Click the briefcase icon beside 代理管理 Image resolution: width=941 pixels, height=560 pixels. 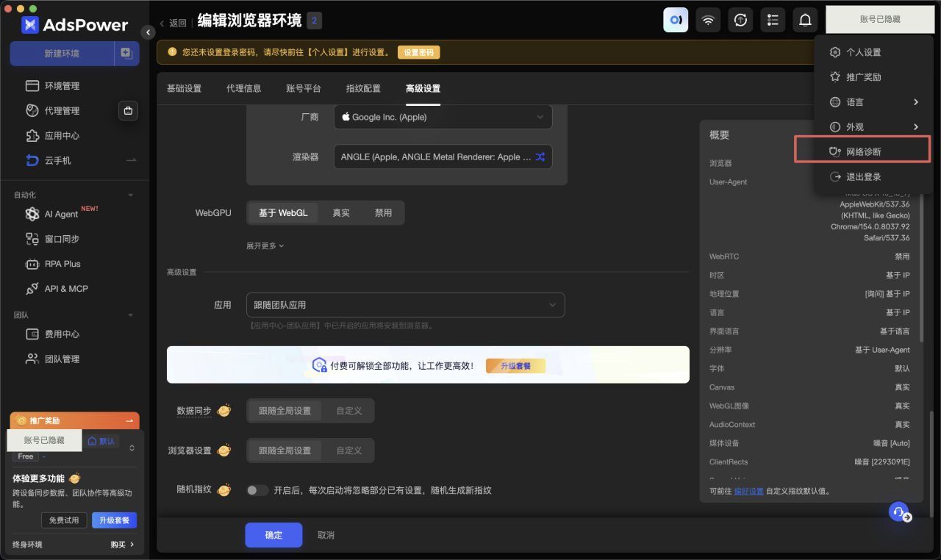tap(128, 111)
